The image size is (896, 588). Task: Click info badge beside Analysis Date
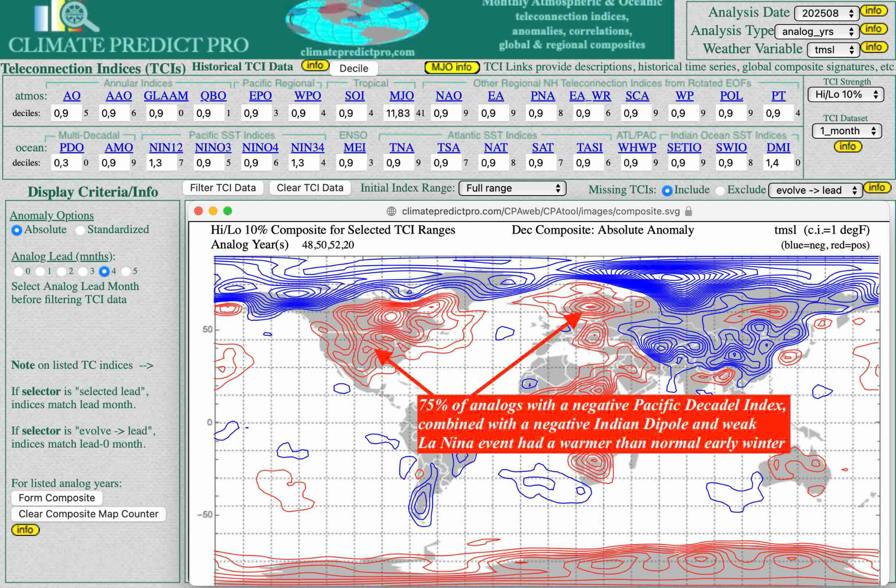[873, 11]
